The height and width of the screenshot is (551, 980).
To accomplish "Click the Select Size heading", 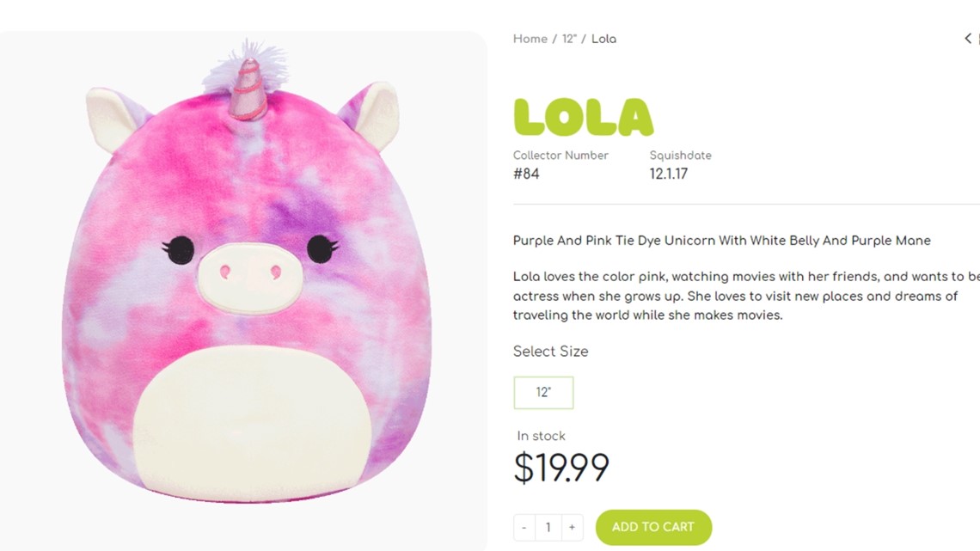I will tap(550, 351).
